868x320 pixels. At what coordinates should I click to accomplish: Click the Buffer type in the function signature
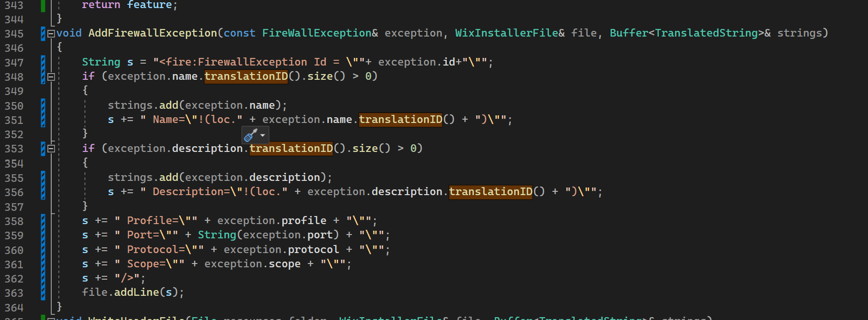(x=628, y=33)
